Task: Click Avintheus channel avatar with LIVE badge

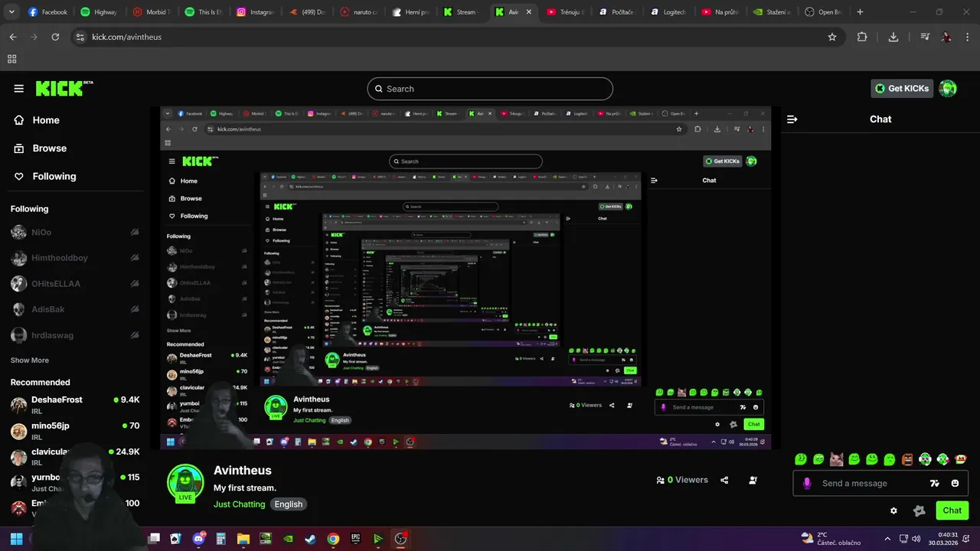Action: [x=185, y=483]
